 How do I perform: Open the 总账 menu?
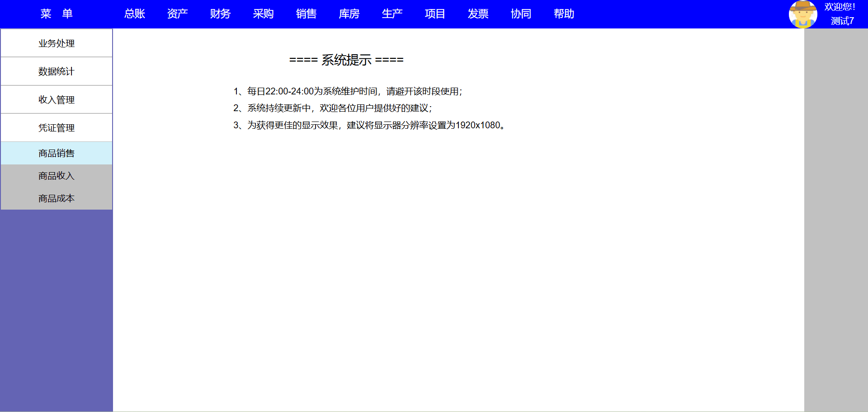point(135,14)
